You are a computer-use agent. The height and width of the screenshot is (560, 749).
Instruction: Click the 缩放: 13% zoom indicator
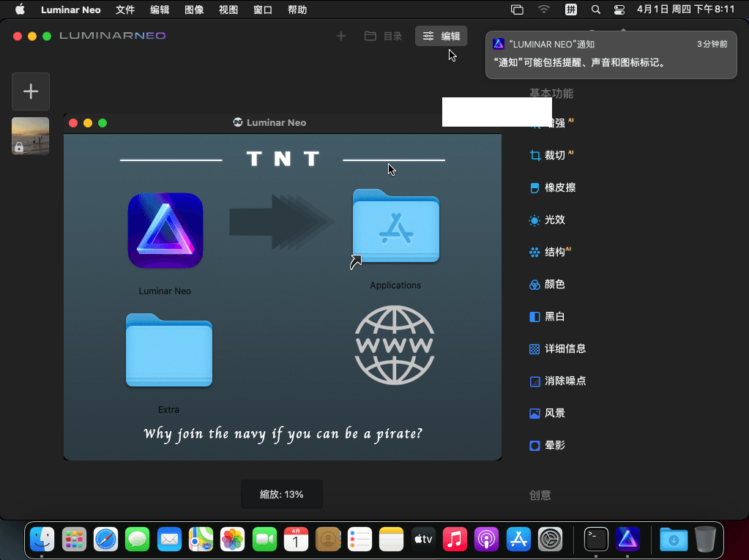click(282, 494)
